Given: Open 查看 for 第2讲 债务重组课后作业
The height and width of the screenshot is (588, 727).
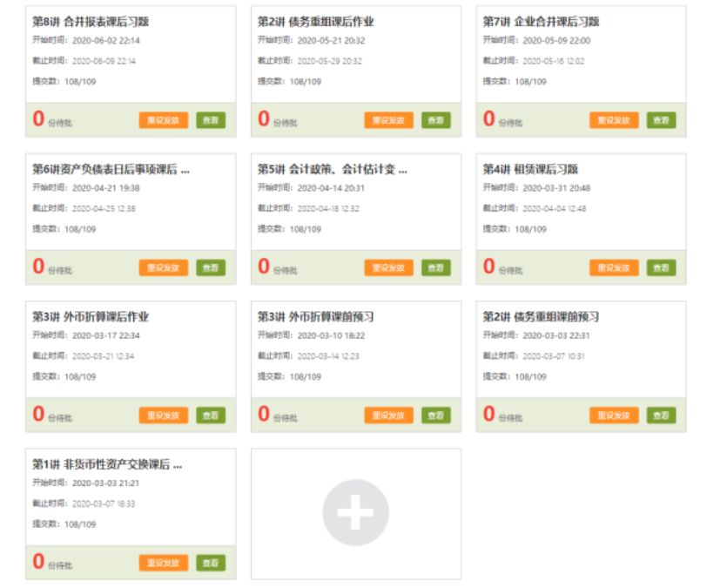Looking at the screenshot, I should [436, 120].
